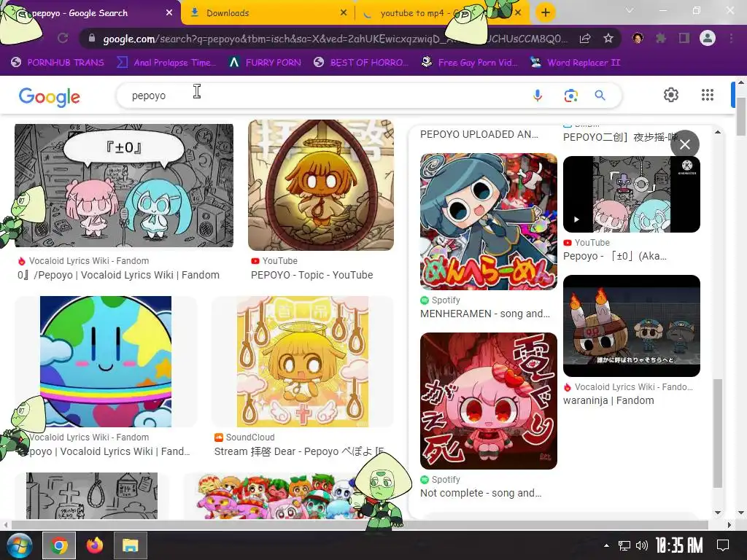Viewport: 747px width, 560px height.
Task: Open the Chrome extensions puzzle icon
Action: [x=660, y=38]
